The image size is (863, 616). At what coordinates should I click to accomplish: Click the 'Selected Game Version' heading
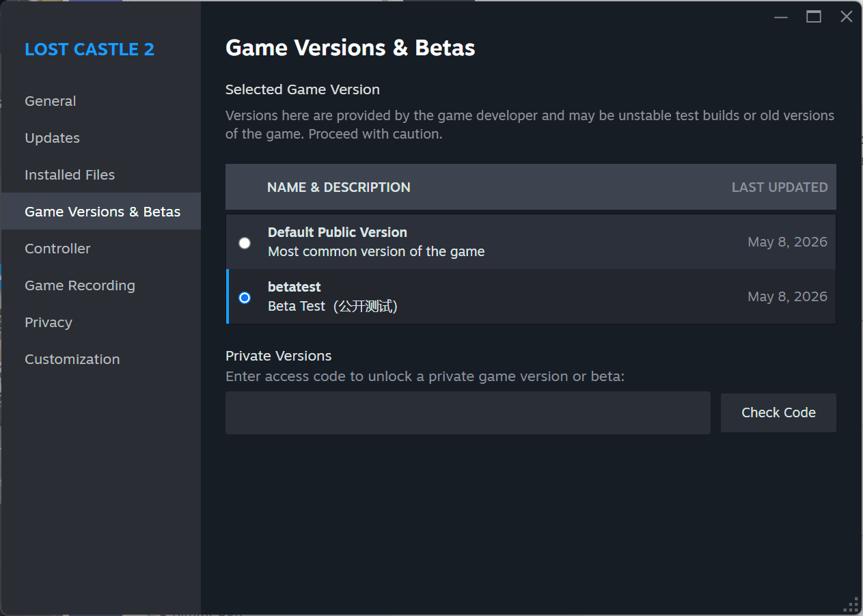[x=303, y=89]
